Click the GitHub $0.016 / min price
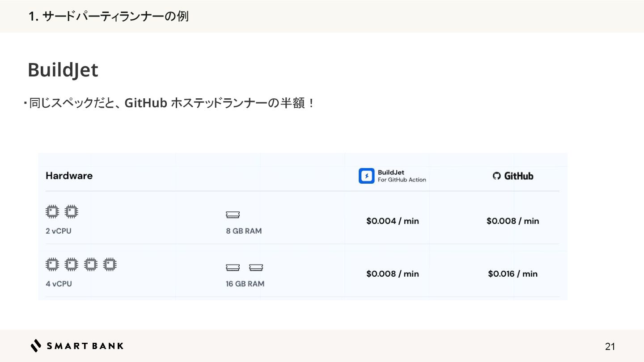Viewport: 644px width, 362px height. pos(513,274)
